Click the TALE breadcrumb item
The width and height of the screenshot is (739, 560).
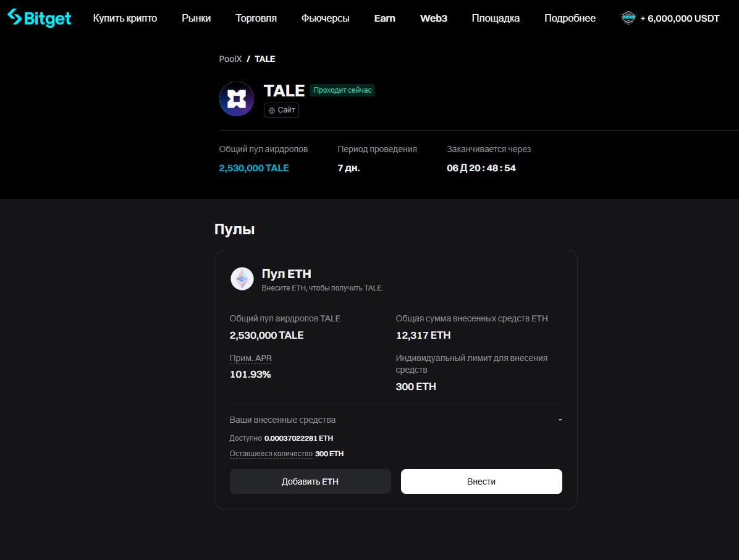click(x=265, y=59)
